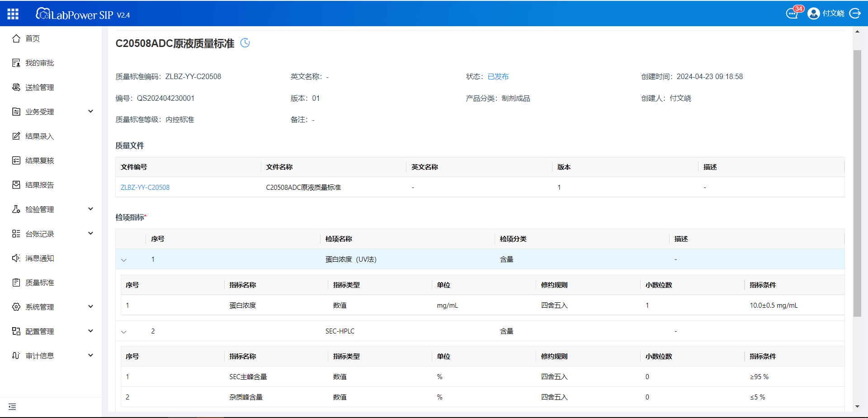868x418 pixels.
Task: Open 结果录入 menu item
Action: pyautogui.click(x=40, y=136)
